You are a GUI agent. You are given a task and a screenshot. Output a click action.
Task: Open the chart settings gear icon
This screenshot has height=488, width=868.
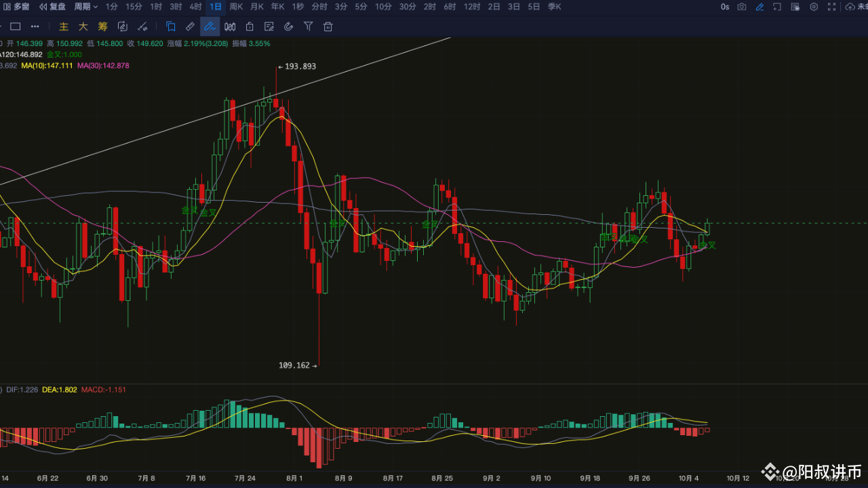point(814,7)
